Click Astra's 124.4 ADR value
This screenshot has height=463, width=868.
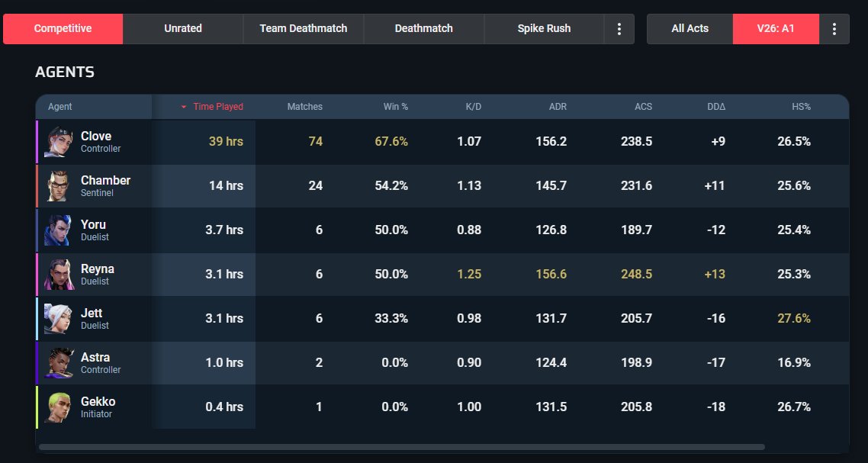click(551, 363)
